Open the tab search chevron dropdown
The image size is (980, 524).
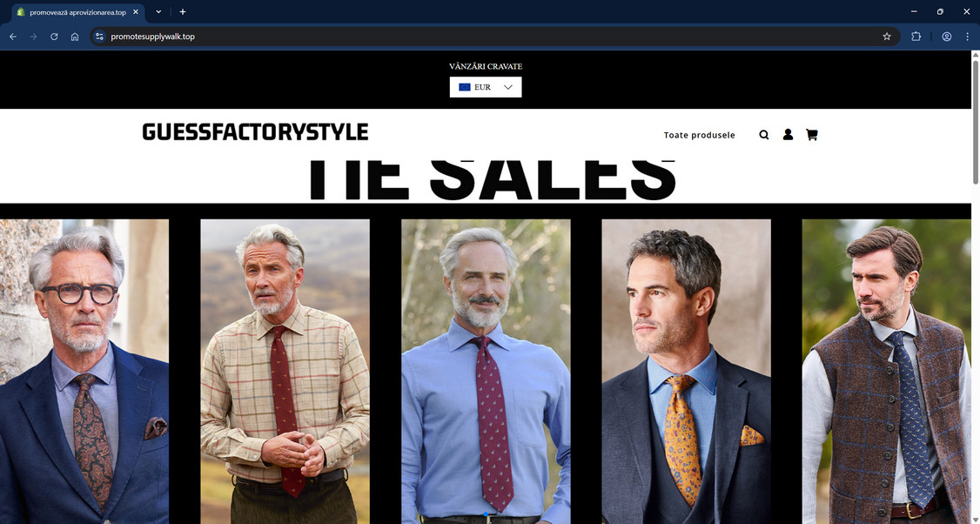(x=158, y=12)
